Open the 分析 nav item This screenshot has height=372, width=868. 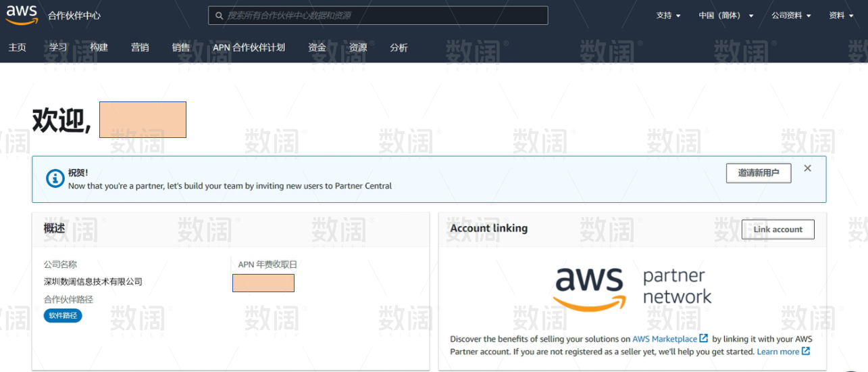point(399,47)
